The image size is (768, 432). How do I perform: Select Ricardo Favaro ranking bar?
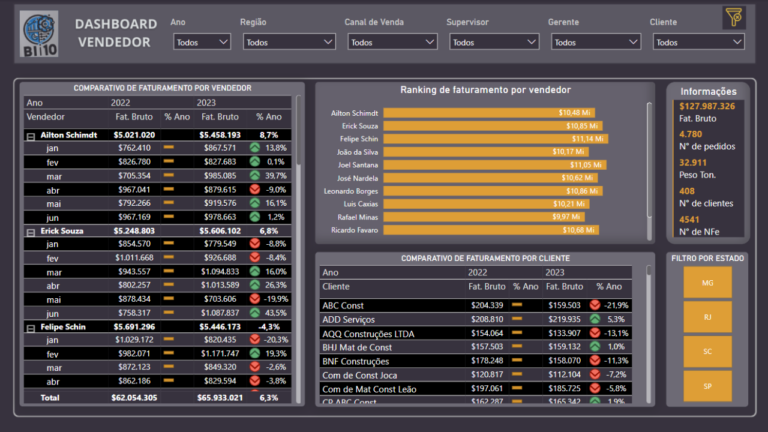click(x=491, y=230)
